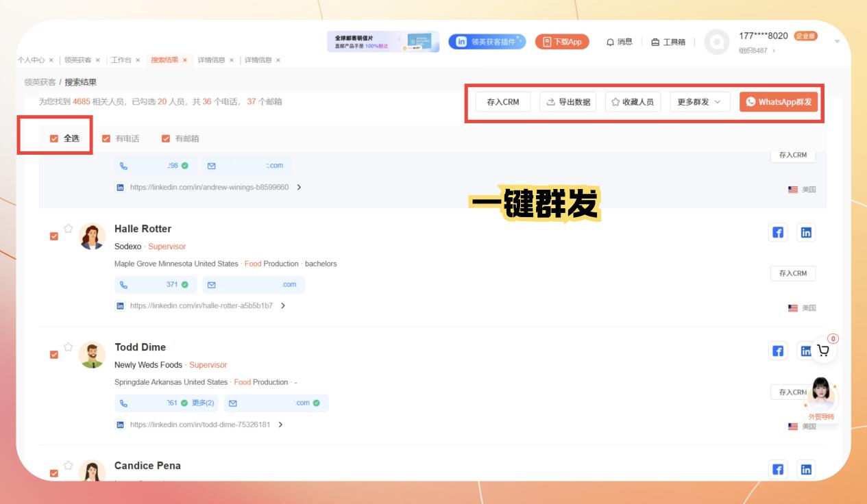The height and width of the screenshot is (504, 867).
Task: Uncheck the 有邮箱 filter checkbox
Action: click(x=166, y=138)
